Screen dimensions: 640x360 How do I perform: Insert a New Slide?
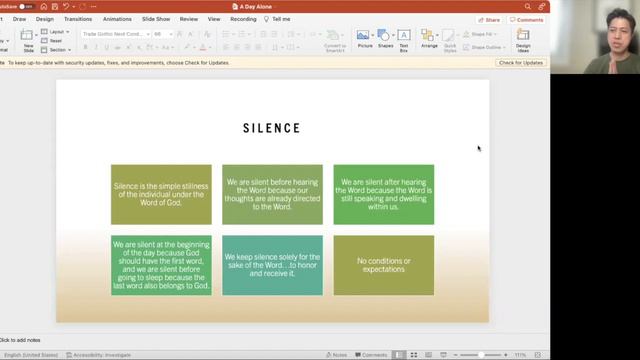point(27,40)
